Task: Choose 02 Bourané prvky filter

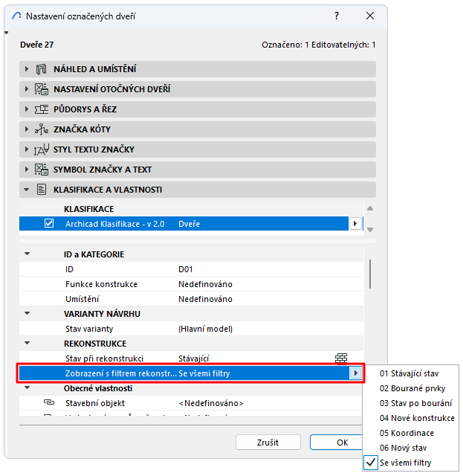Action: tap(412, 388)
